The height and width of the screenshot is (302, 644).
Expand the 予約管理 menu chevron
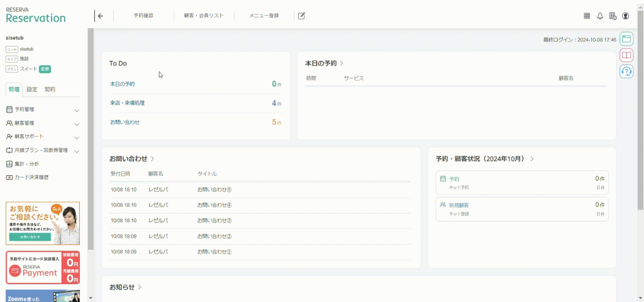(x=77, y=110)
